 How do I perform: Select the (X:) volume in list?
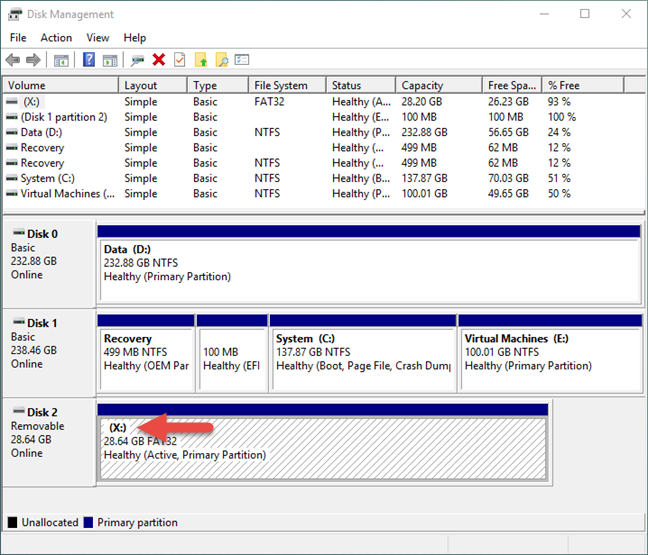coord(31,102)
